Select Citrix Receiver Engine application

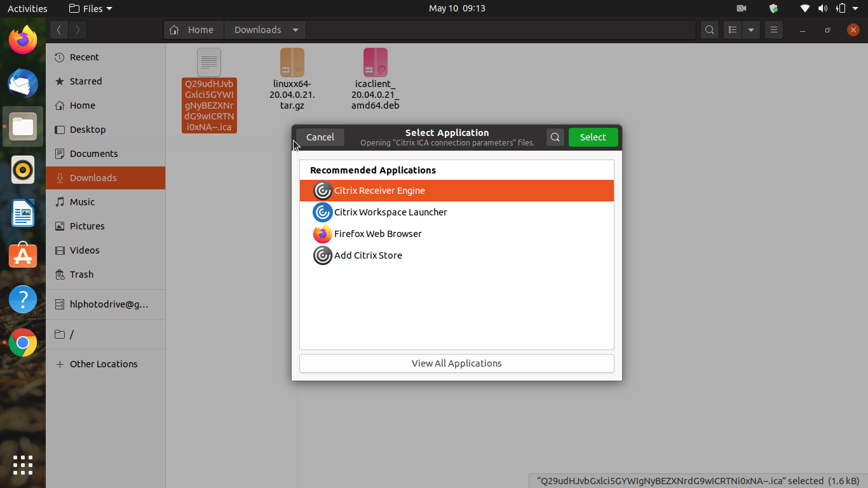457,191
